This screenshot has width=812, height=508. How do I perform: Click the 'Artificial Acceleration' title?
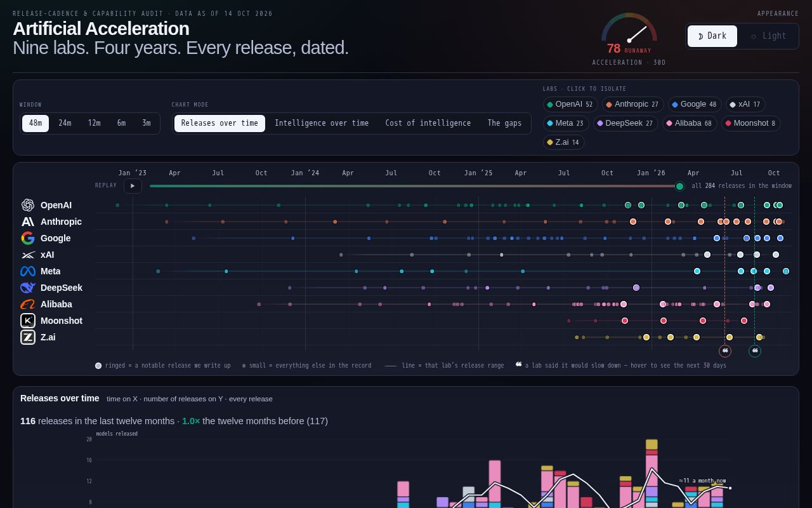coord(101,29)
